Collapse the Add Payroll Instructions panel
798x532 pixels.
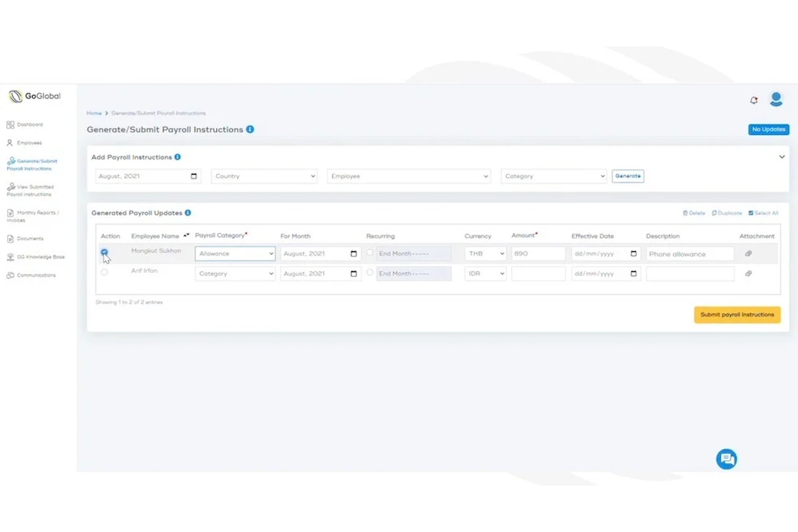click(782, 157)
